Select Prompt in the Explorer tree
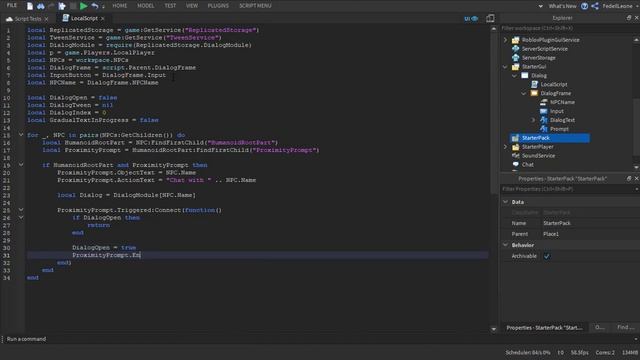The image size is (640, 360). coord(559,129)
